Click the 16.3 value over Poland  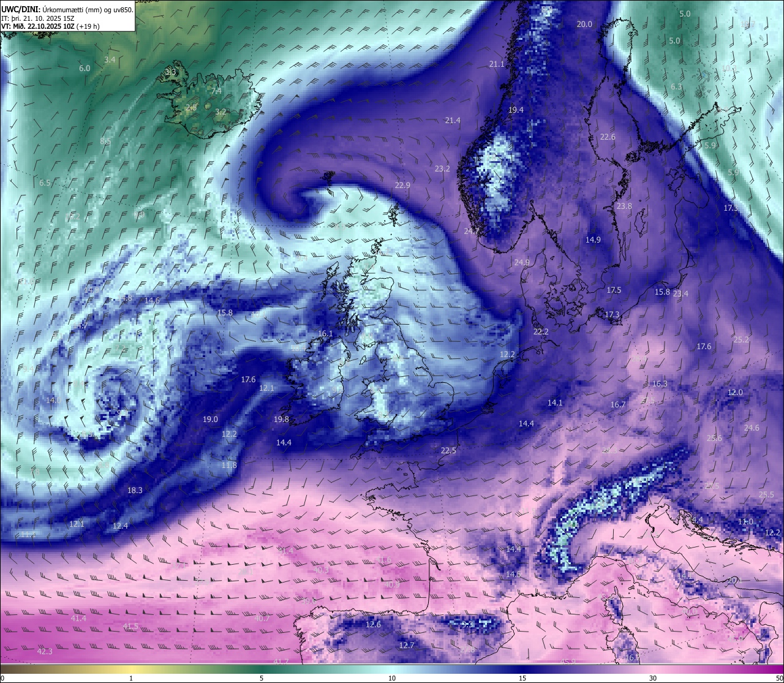(660, 384)
